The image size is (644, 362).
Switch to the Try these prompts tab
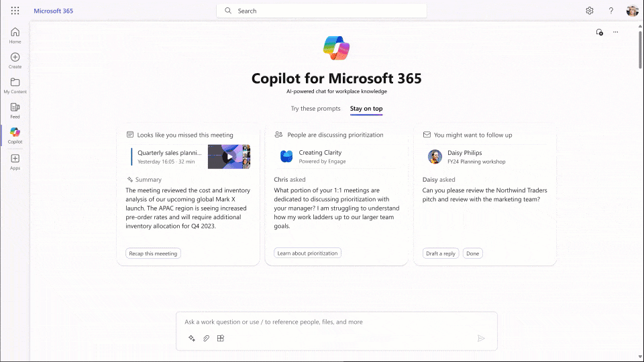click(315, 109)
